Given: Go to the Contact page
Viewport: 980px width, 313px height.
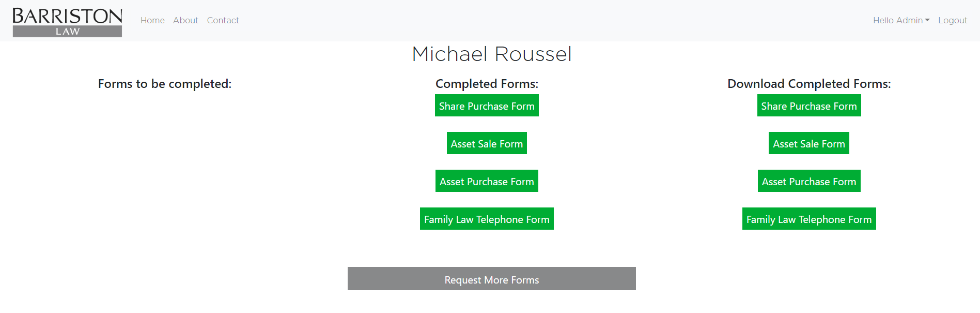Looking at the screenshot, I should point(223,20).
